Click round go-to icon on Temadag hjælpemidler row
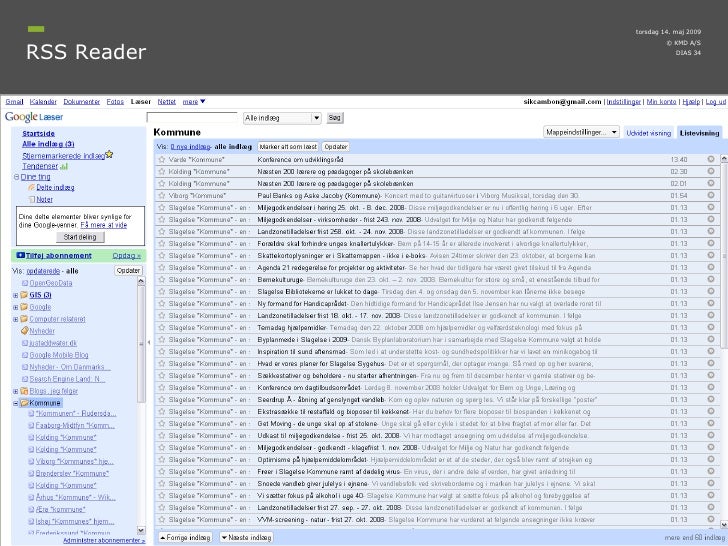This screenshot has height=546, width=728. tap(711, 327)
